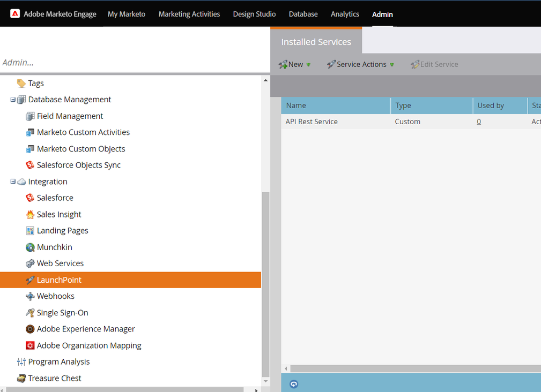Click the New service button
Screen dimensions: 541x392
[295, 64]
